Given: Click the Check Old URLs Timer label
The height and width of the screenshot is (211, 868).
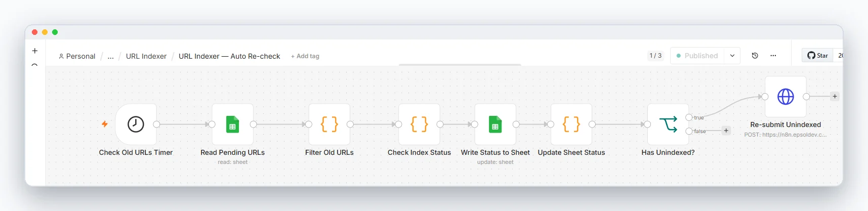Looking at the screenshot, I should coord(136,152).
